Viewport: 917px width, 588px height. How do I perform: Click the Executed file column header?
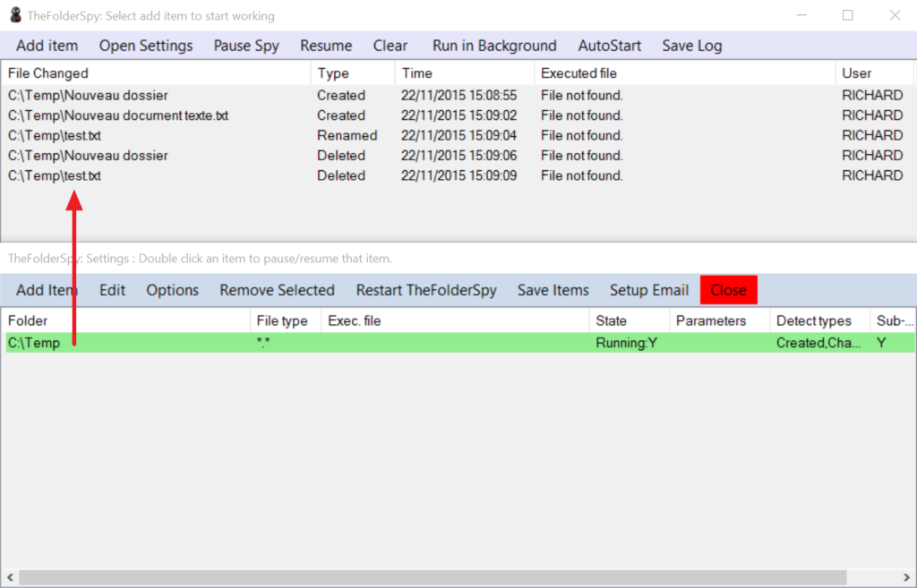tap(684, 73)
